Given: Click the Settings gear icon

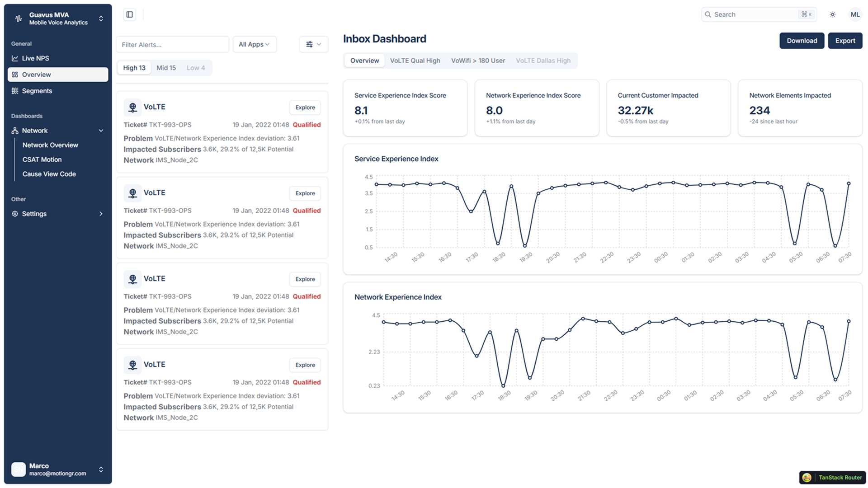Looking at the screenshot, I should [x=15, y=214].
